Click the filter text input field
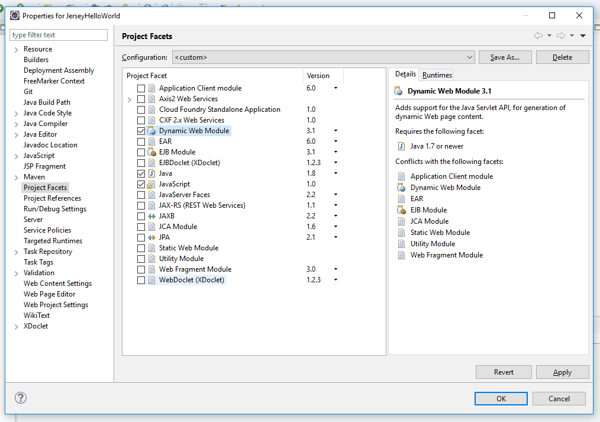 click(x=59, y=35)
